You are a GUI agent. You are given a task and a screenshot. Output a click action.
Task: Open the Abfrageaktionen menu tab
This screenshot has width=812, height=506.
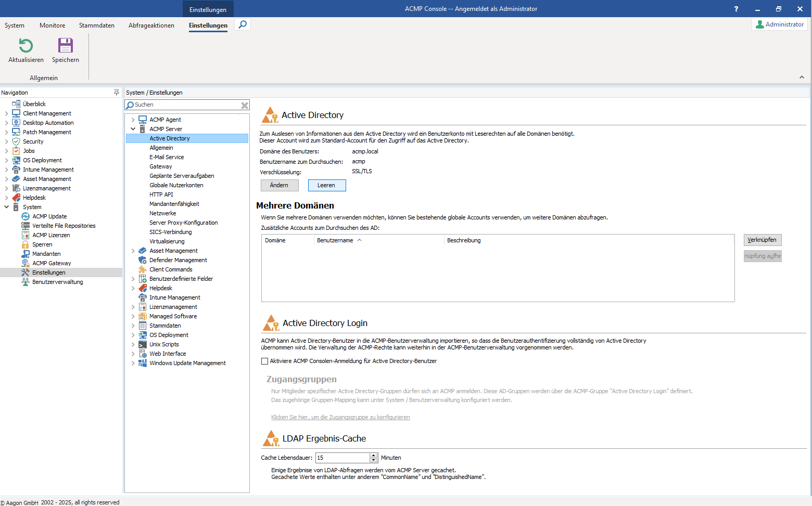151,25
